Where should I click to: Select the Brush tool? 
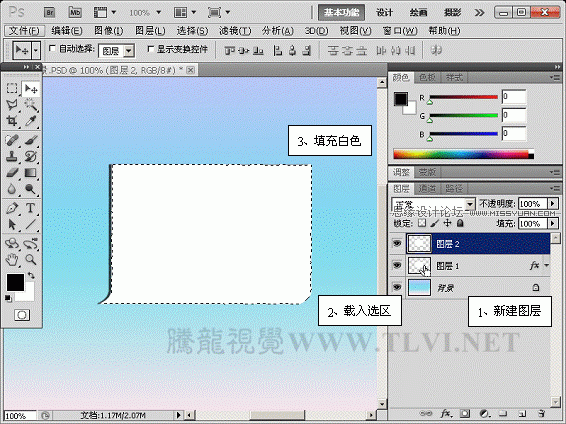click(x=31, y=140)
